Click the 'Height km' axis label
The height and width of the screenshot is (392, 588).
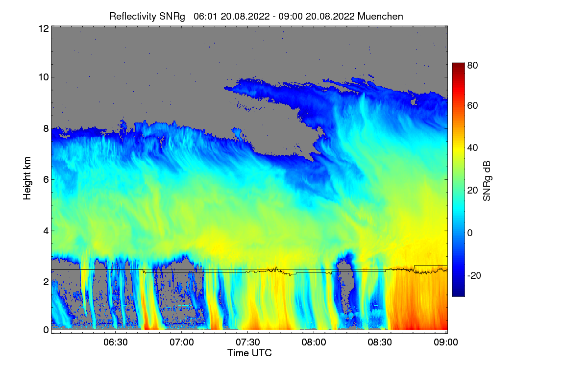[x=27, y=179]
